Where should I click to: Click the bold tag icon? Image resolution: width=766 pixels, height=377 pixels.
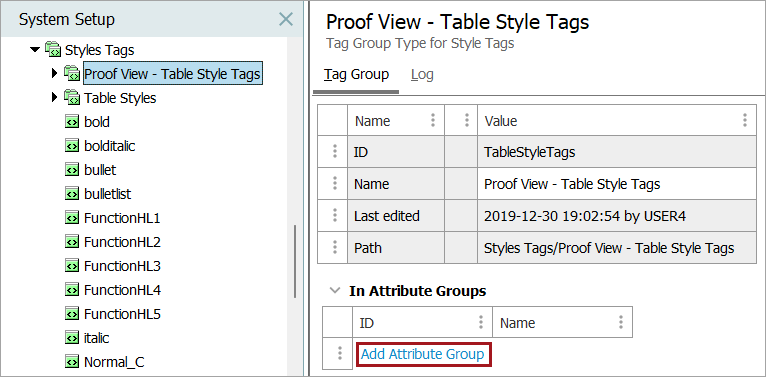click(72, 122)
